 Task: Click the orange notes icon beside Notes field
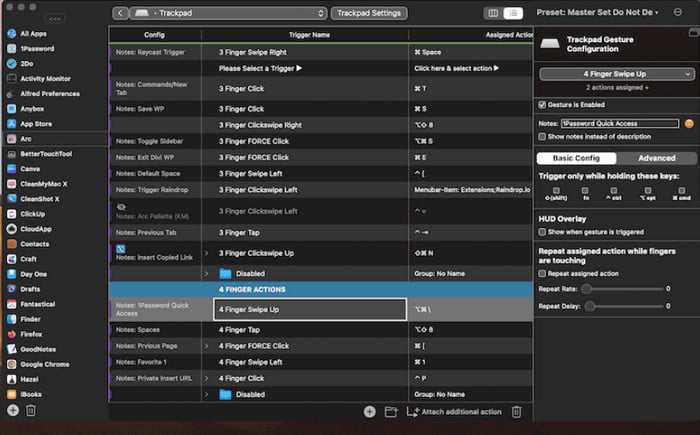click(689, 124)
